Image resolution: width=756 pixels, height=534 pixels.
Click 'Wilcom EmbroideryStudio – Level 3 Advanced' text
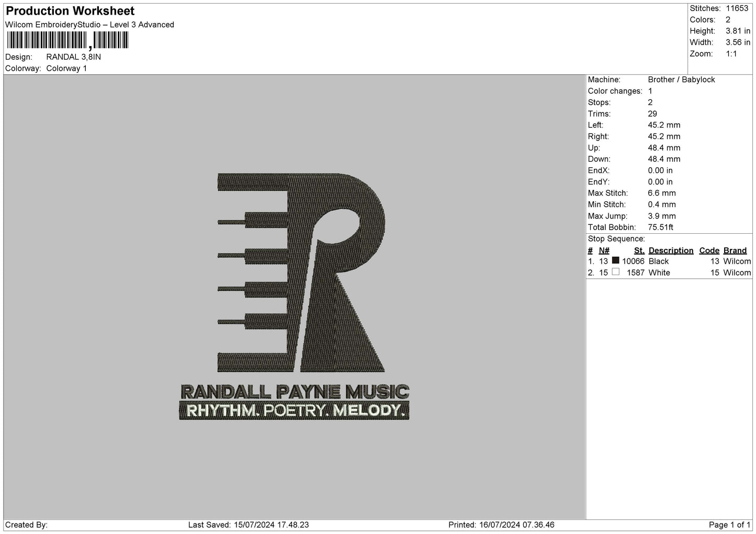(89, 25)
